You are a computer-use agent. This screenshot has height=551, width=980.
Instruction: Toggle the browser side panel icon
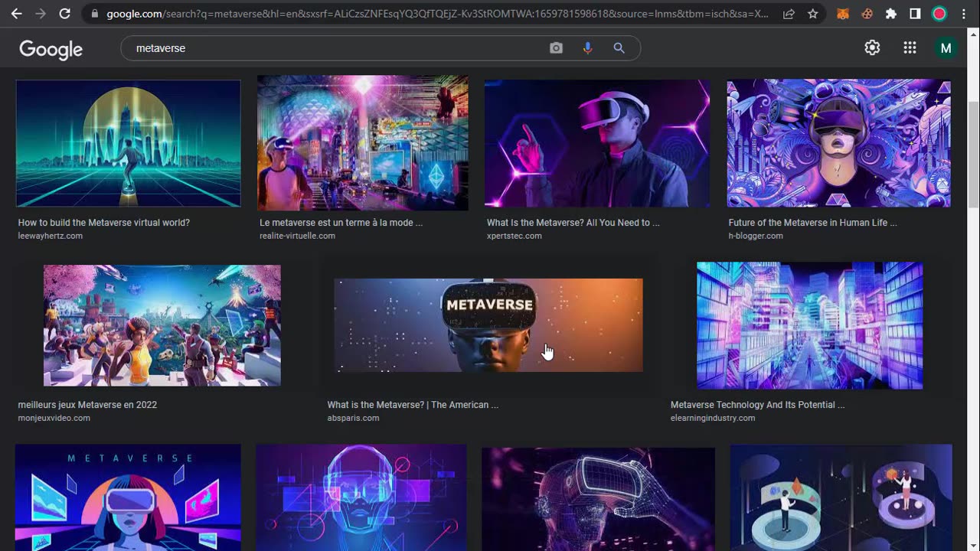(915, 14)
